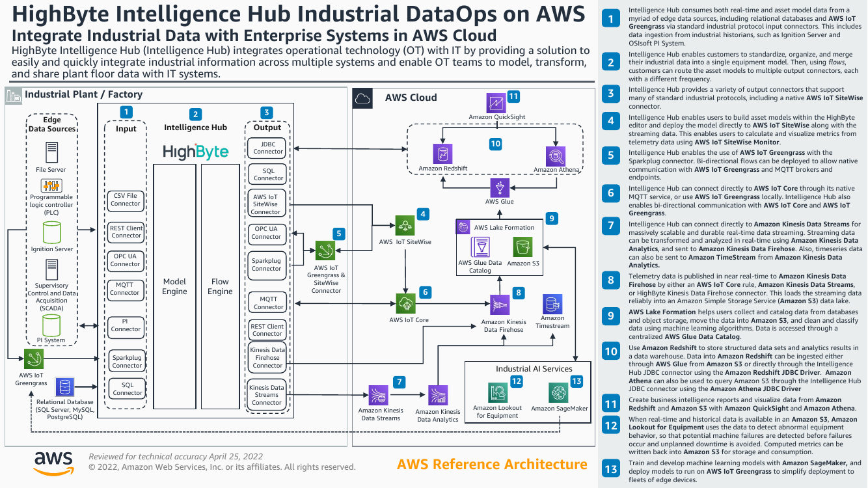Click the AWS Lake Formation icon

463,227
